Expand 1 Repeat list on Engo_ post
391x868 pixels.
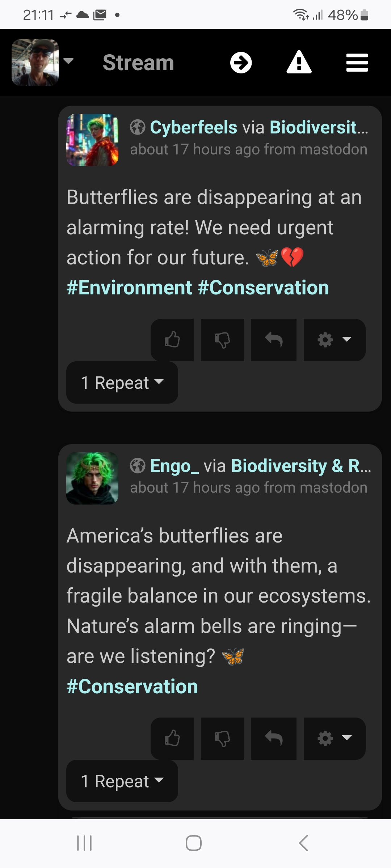coord(122,781)
